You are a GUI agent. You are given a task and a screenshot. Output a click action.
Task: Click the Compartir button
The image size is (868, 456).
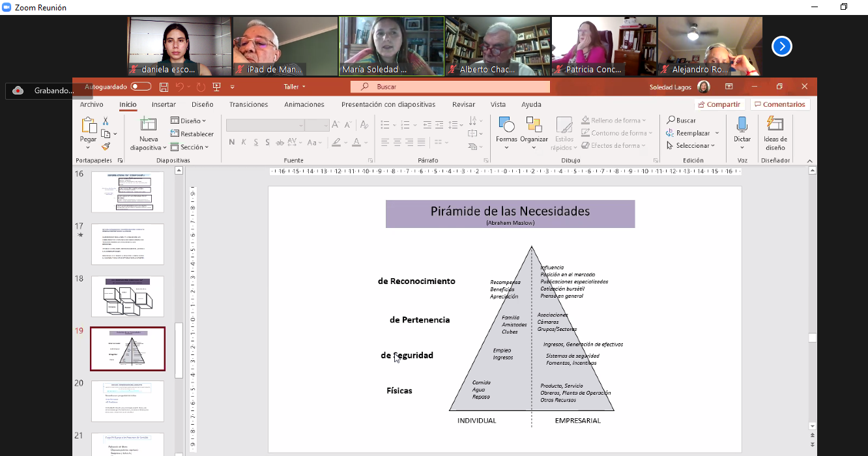[x=719, y=104]
